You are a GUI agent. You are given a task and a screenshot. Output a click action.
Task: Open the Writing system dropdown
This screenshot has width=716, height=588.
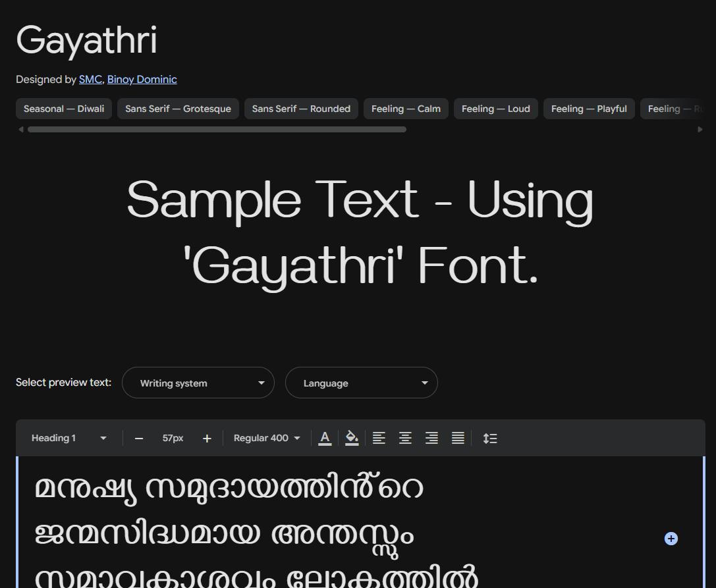(x=198, y=383)
